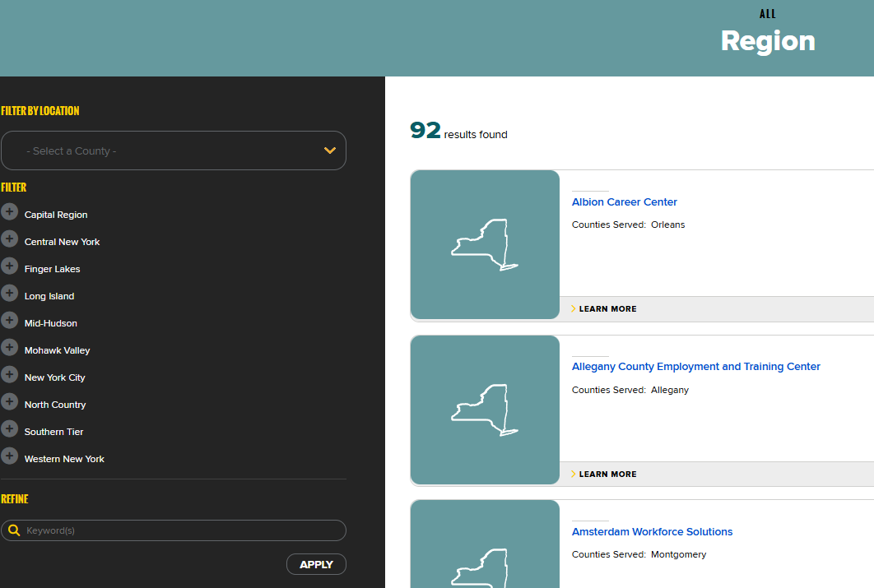Expand Mid-Hudson using its plus icon

click(x=9, y=321)
